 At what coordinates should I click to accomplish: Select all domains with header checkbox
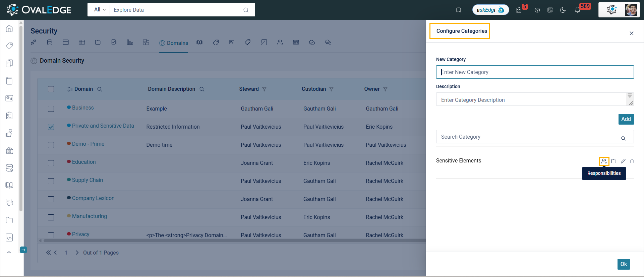[x=51, y=89]
